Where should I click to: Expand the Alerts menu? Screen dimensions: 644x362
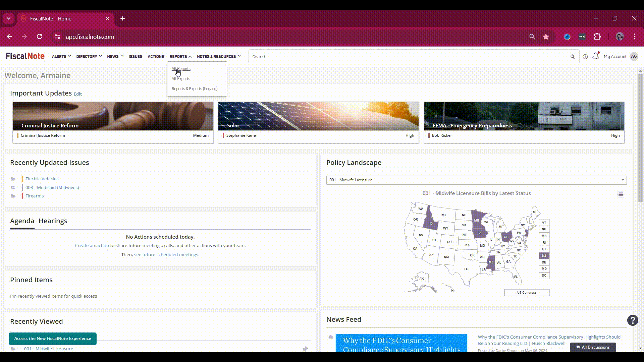(x=61, y=56)
